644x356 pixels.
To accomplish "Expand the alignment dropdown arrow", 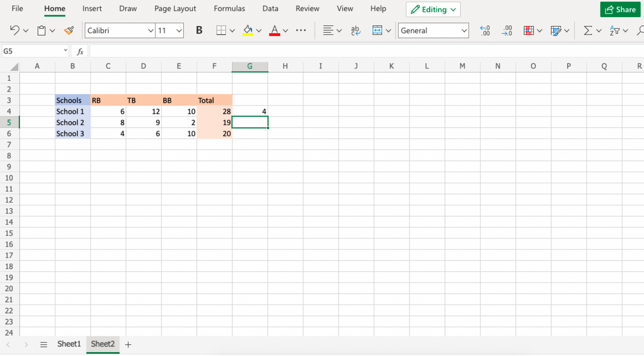I will [x=339, y=31].
